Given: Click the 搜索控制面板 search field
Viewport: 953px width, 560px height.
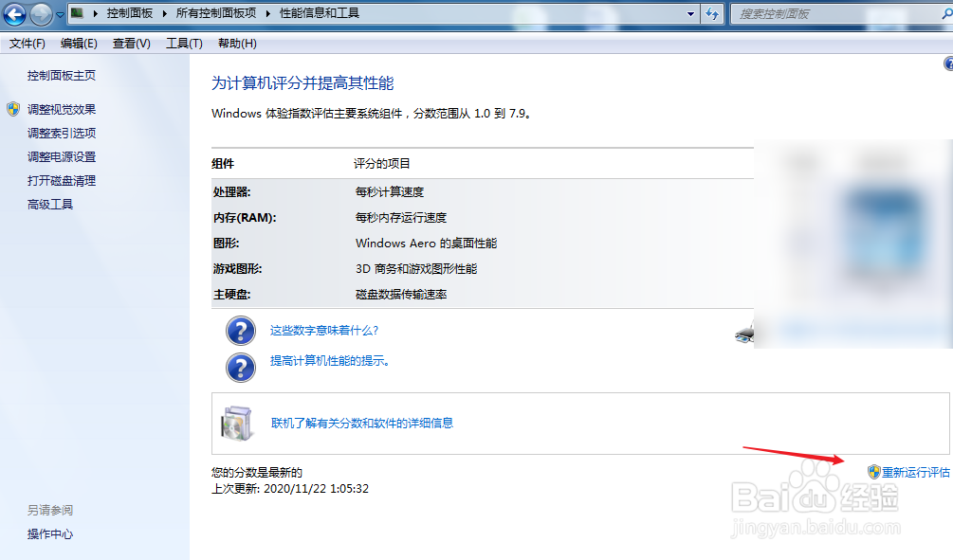Looking at the screenshot, I should click(x=835, y=13).
